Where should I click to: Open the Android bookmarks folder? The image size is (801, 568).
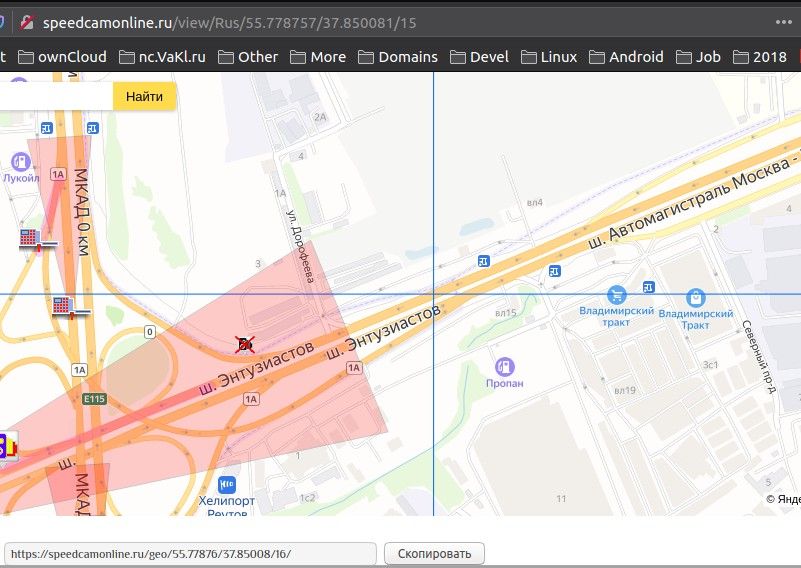click(625, 57)
